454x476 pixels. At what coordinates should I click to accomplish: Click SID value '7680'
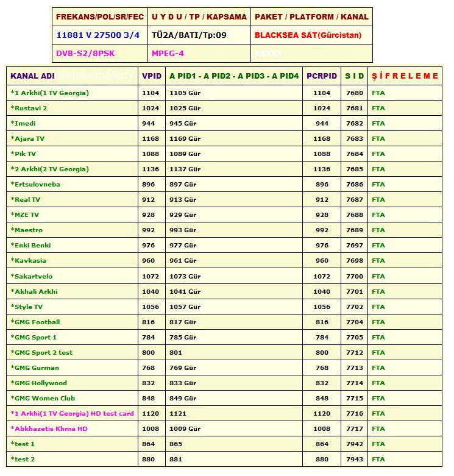click(x=355, y=93)
